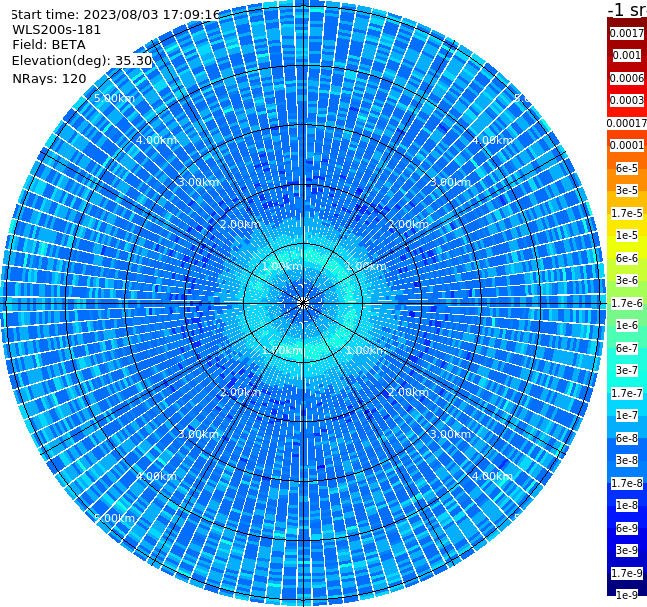Screen dimensions: 647x607
Task: Select the '3e-6' colorbar value
Action: (627, 280)
